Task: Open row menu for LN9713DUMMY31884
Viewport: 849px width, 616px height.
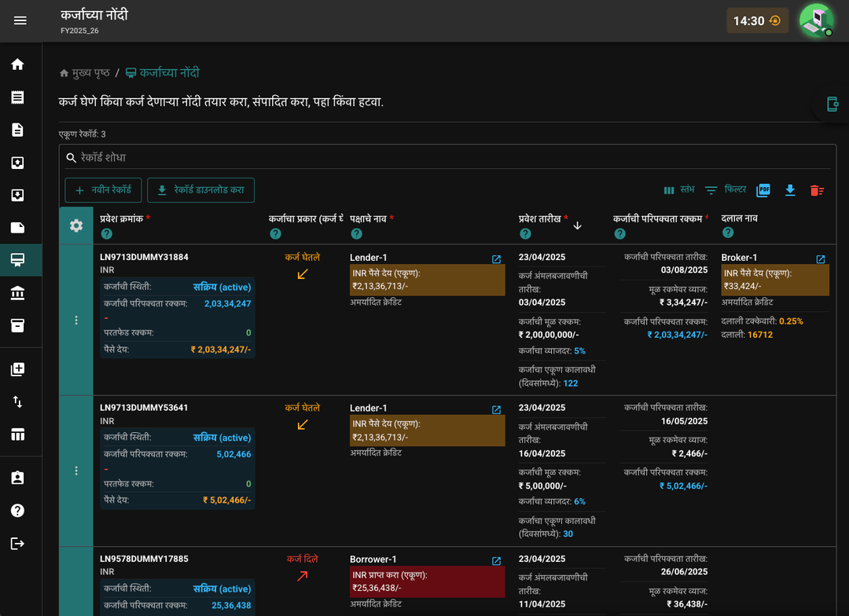Action: pos(76,320)
